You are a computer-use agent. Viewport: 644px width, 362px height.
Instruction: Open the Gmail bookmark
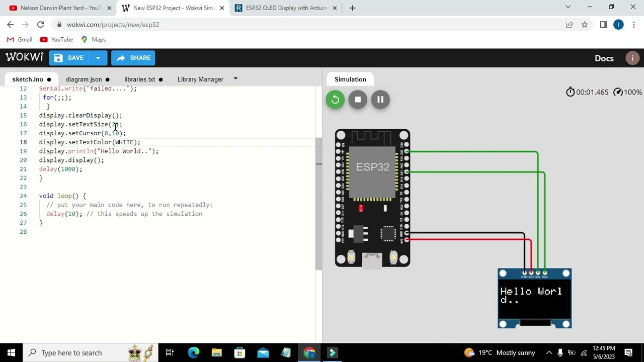point(20,40)
